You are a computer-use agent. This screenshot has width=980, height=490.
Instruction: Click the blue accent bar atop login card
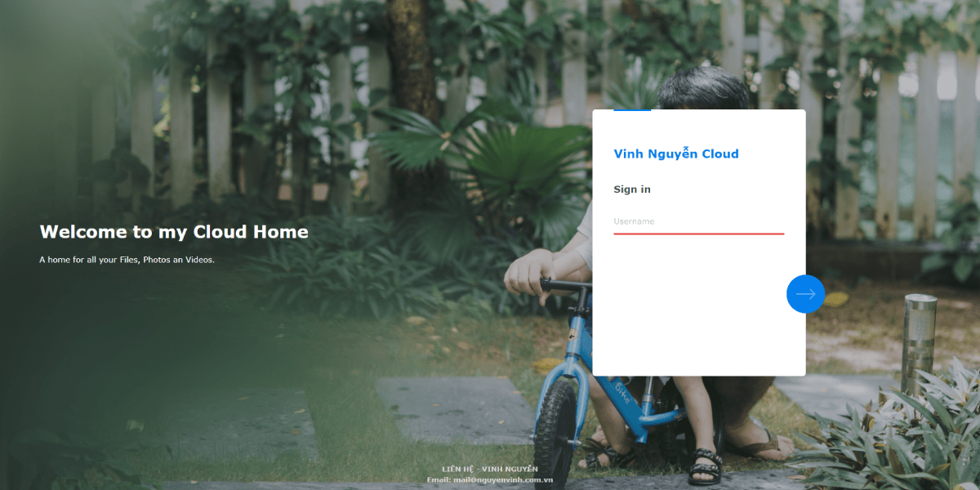point(632,110)
